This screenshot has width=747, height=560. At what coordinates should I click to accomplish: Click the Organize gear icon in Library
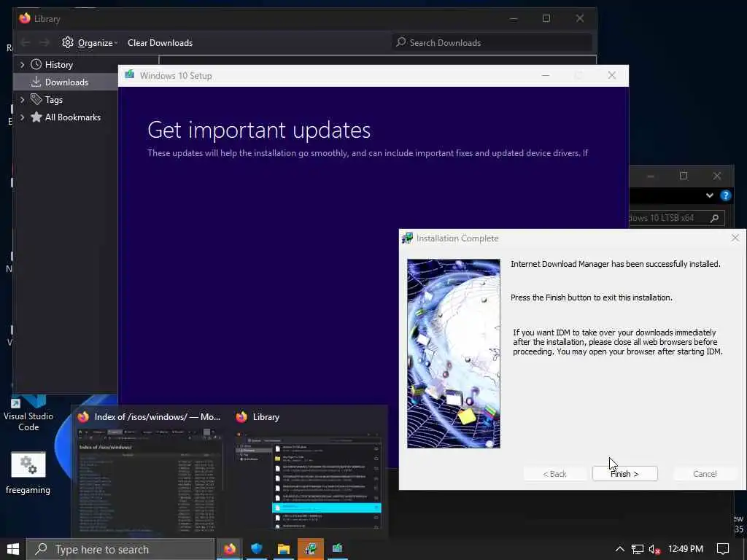point(68,42)
